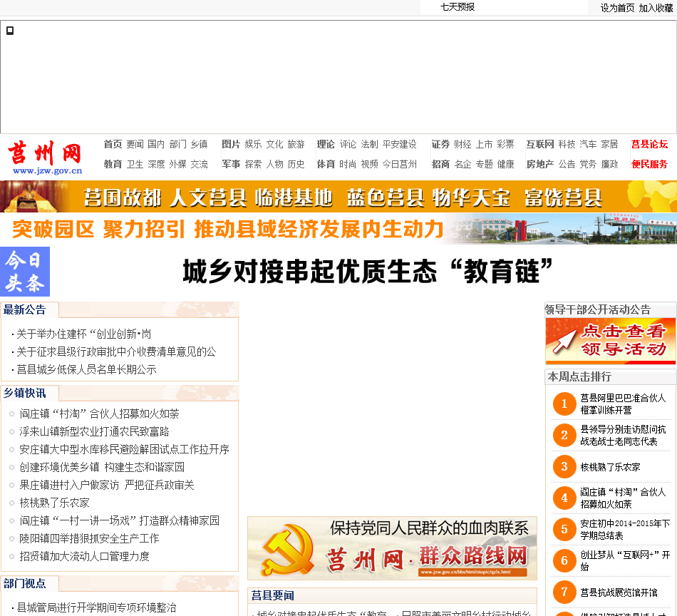Open 廉政 navigation link
This screenshot has height=616, width=677.
609,164
